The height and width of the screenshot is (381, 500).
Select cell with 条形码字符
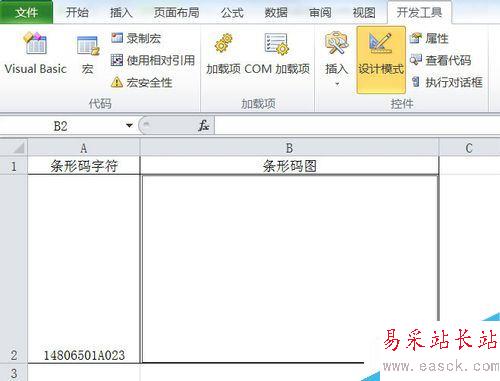84,166
